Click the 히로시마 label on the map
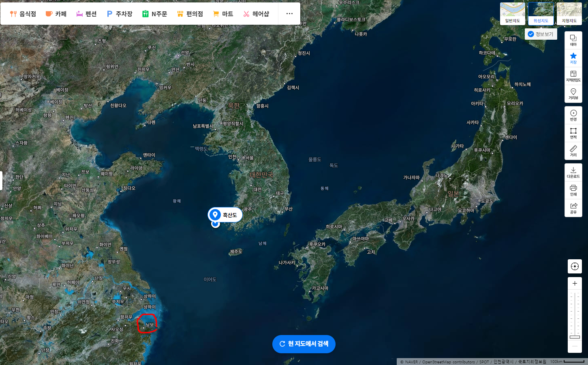588x365 pixels. click(x=334, y=227)
